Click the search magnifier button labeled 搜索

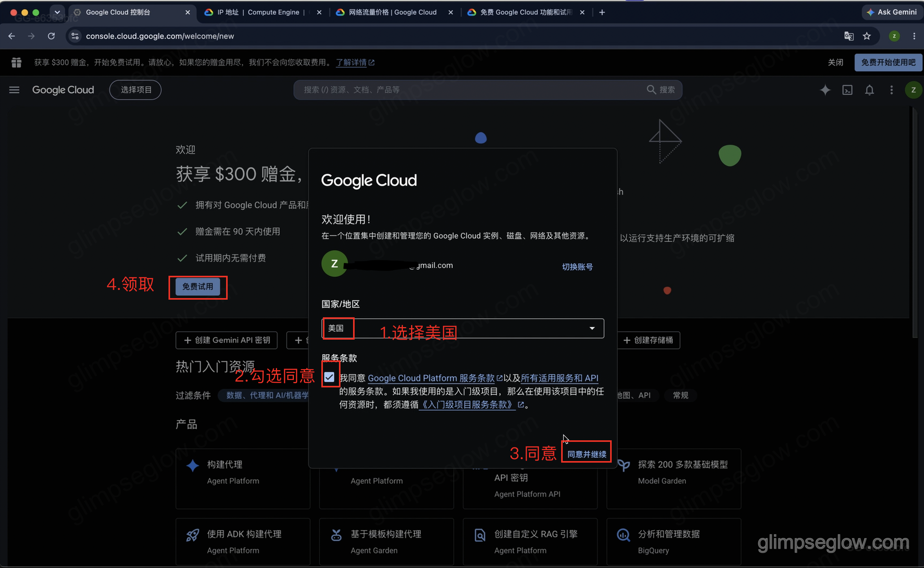point(661,90)
